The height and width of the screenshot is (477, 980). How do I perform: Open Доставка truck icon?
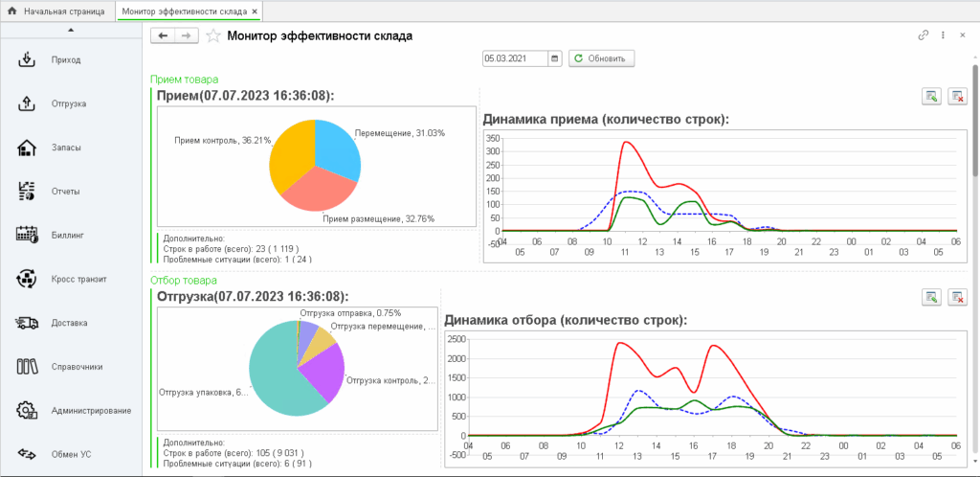tap(27, 323)
